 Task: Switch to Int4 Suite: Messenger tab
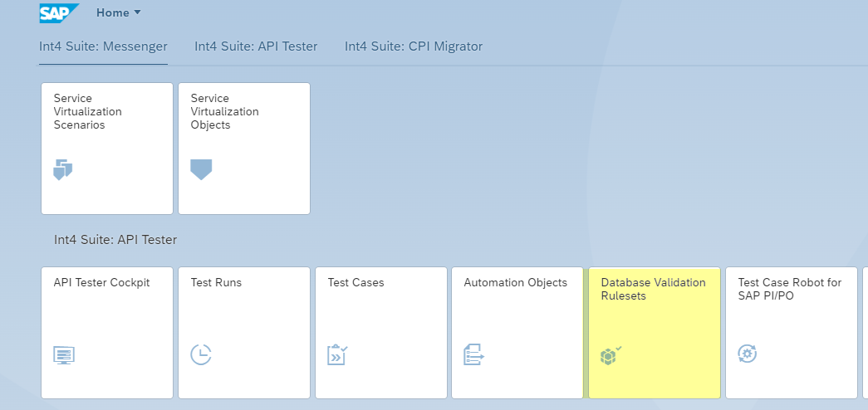coord(103,46)
